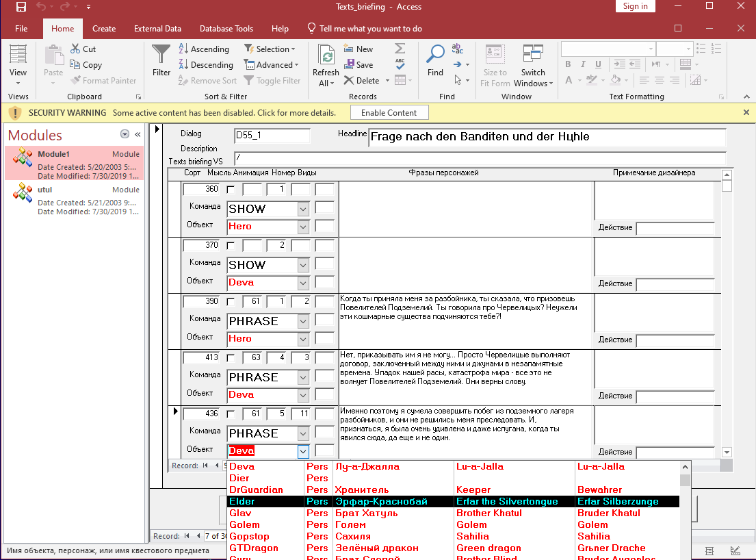Toggle the checkbox in row 360
The image size is (756, 560).
pyautogui.click(x=231, y=190)
